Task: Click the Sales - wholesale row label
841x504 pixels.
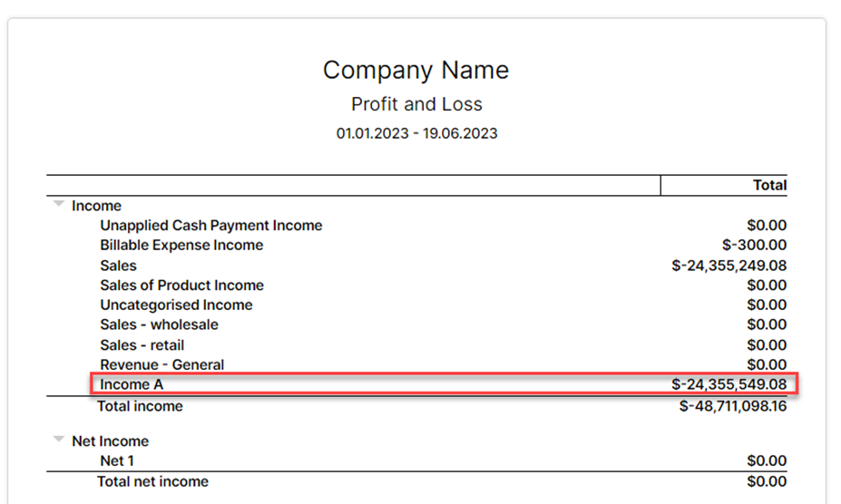Action: coord(159,325)
